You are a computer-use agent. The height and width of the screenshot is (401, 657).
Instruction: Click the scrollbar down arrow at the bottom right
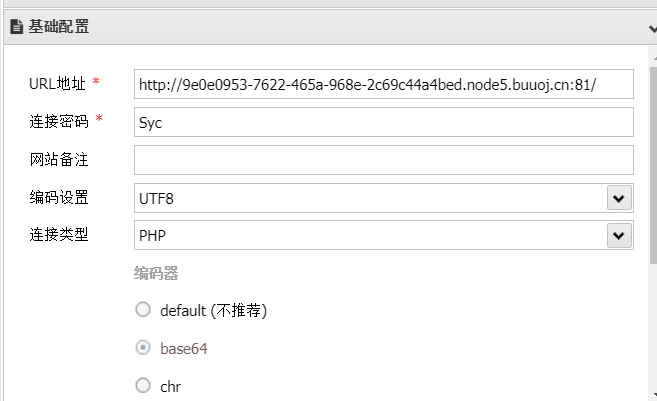(x=654, y=395)
